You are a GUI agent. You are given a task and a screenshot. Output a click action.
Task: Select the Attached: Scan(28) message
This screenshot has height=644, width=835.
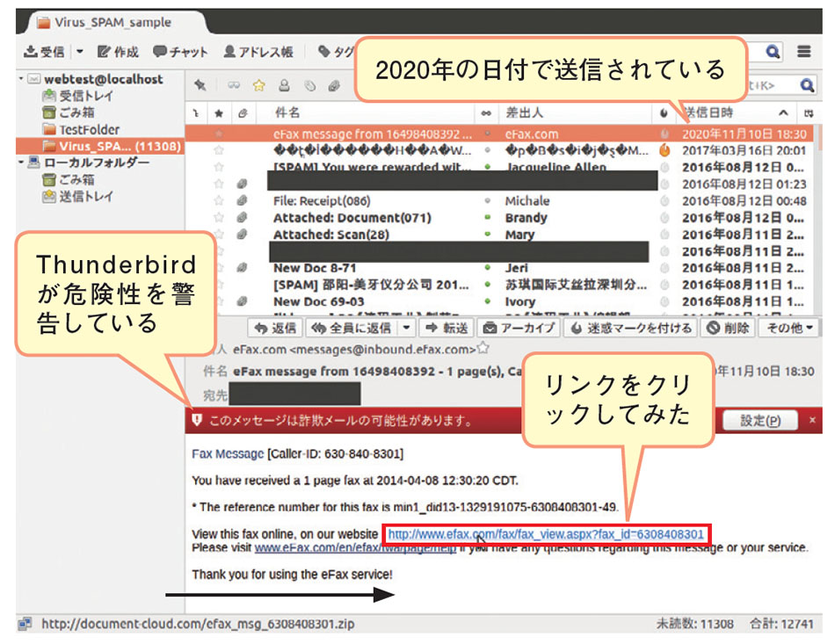click(499, 235)
